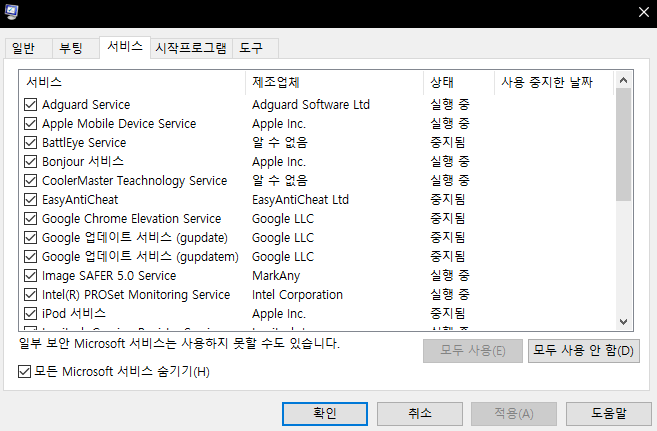
Task: Select the EasyAntiCheat Ltd manufacturer cell
Action: (x=300, y=200)
